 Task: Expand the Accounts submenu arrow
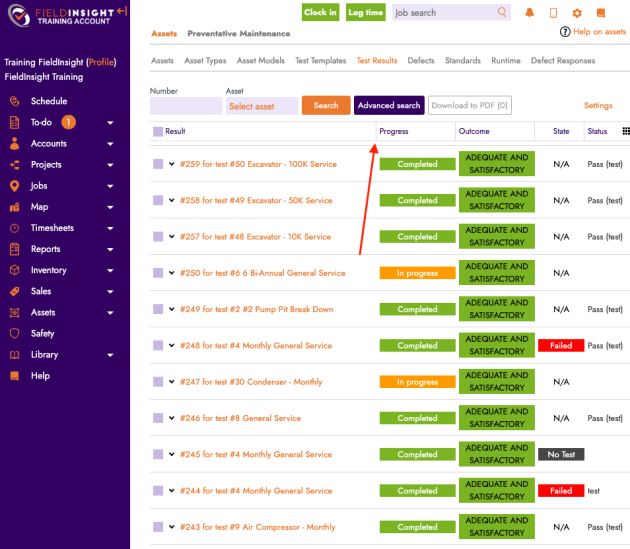pos(110,144)
